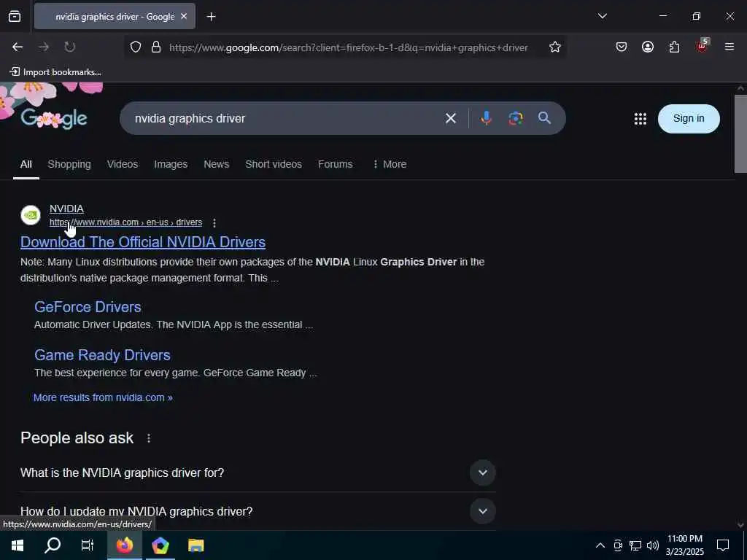Switch to Short videos tab

click(274, 164)
